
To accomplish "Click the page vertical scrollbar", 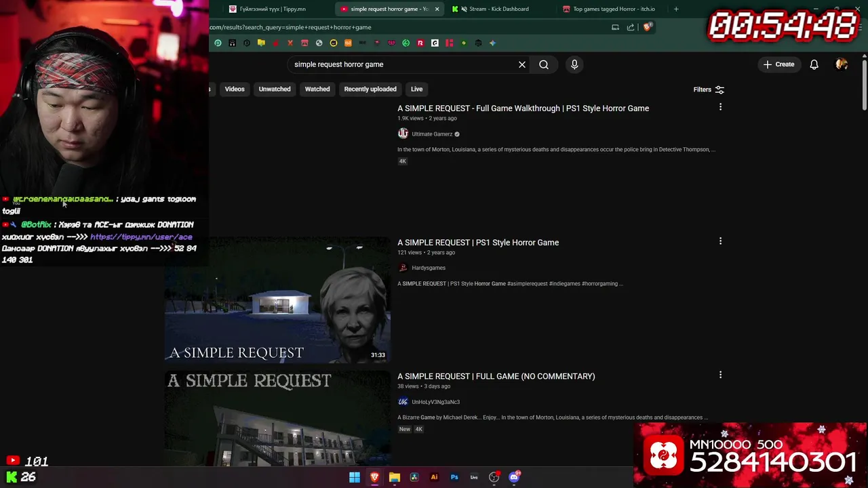I will click(864, 85).
